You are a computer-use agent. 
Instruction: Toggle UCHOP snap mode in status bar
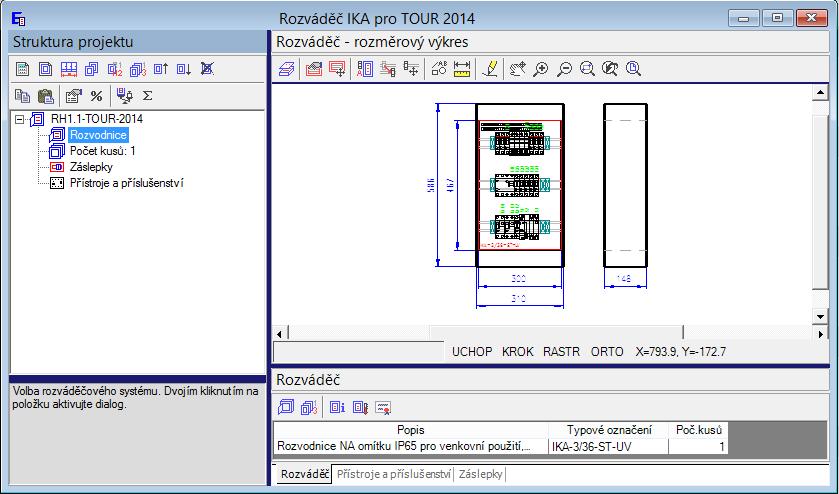[472, 352]
